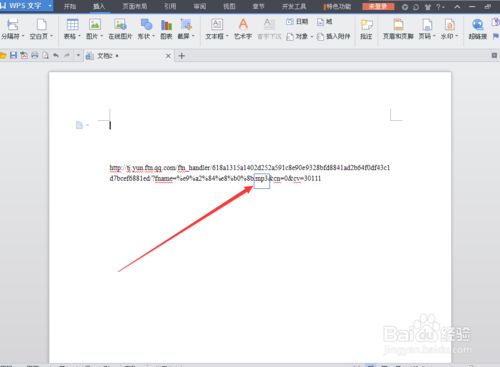Export to PDF from the quick toolbar

24,55
